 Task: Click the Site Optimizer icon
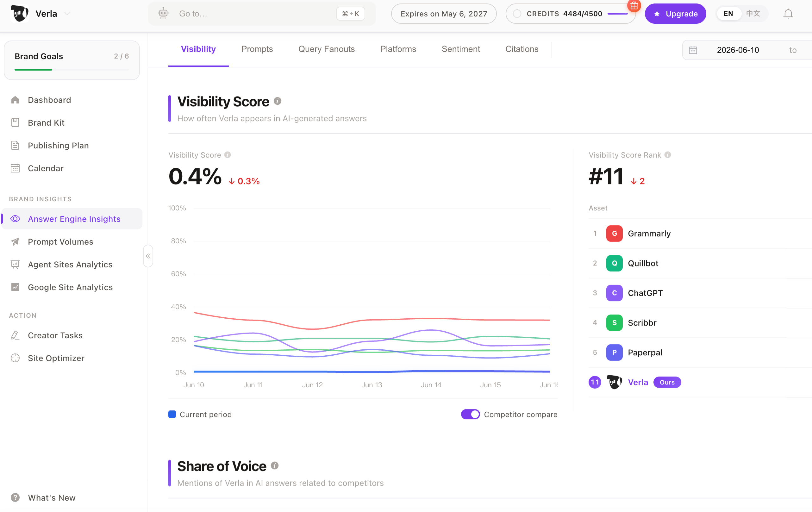click(x=15, y=358)
